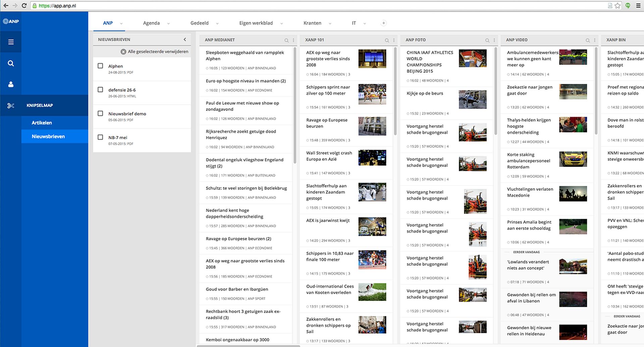
Task: Search within the ANP Medianet column
Action: click(x=286, y=40)
